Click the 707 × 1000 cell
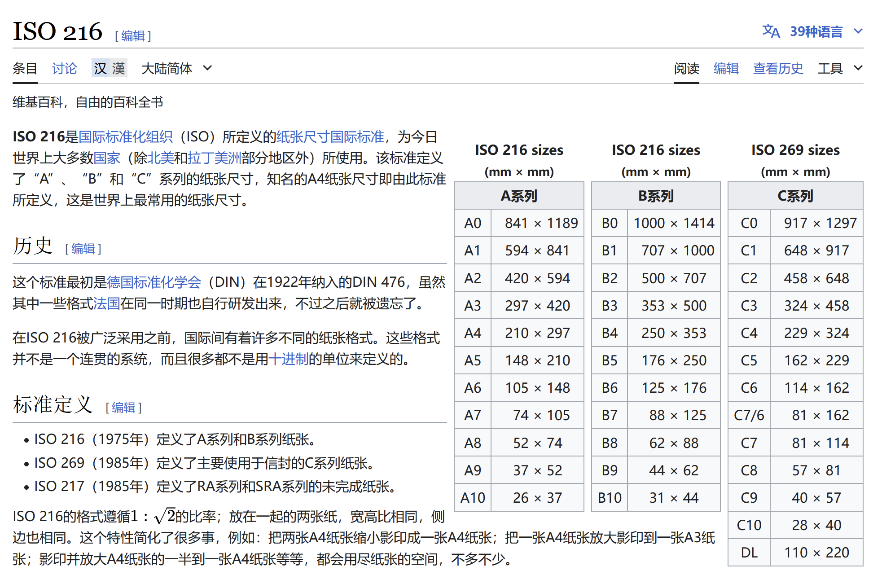Image resolution: width=895 pixels, height=588 pixels. point(674,250)
